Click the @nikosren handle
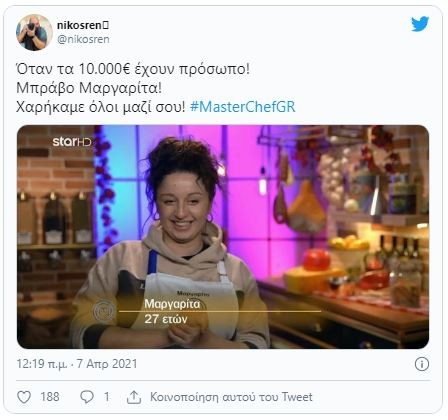Image resolution: width=448 pixels, height=420 pixels. tap(83, 39)
